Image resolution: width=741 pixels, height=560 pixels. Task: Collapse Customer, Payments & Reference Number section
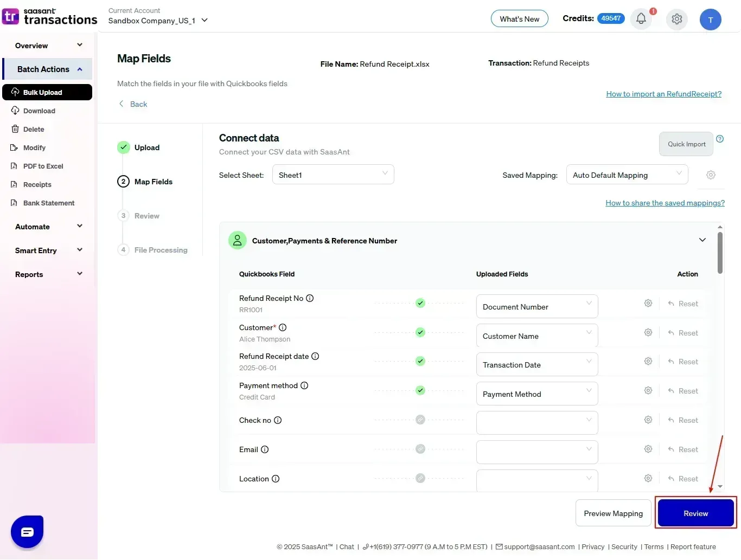pyautogui.click(x=702, y=240)
